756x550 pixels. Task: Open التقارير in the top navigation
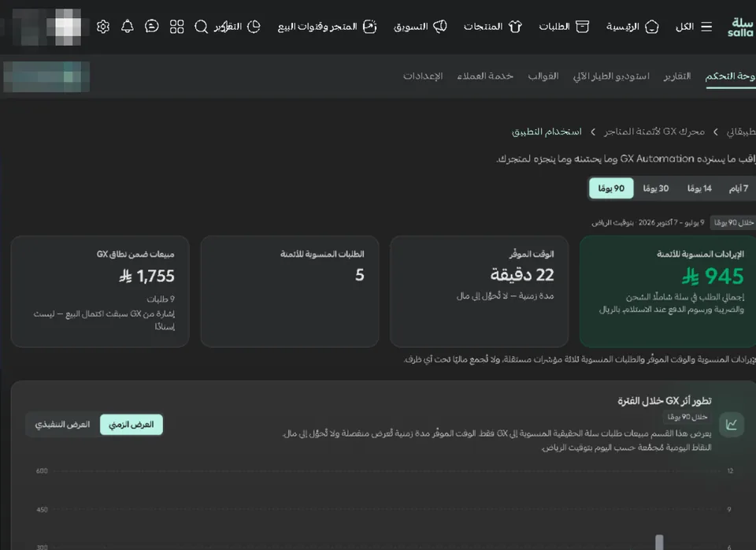(x=237, y=27)
